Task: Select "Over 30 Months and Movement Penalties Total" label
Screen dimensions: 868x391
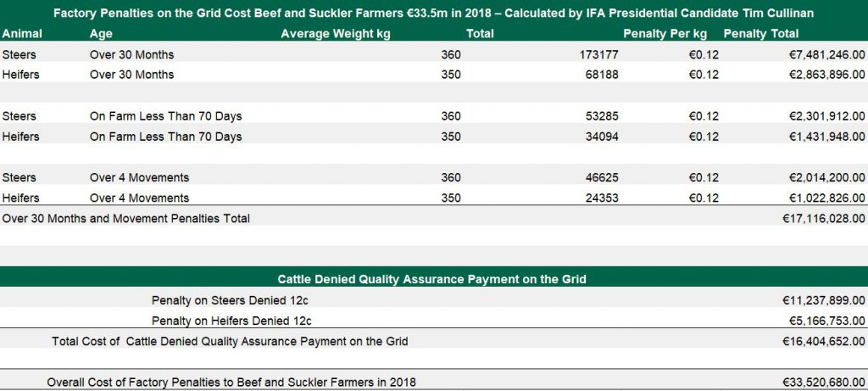Action: [126, 218]
